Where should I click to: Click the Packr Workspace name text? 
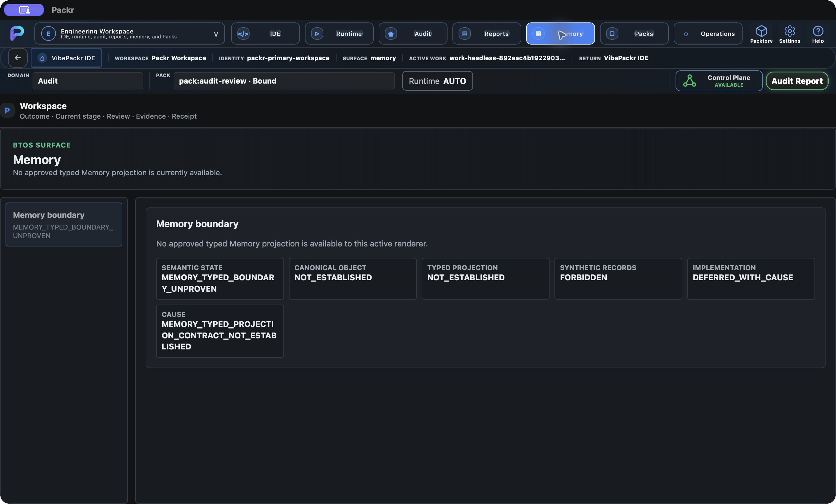coord(179,58)
